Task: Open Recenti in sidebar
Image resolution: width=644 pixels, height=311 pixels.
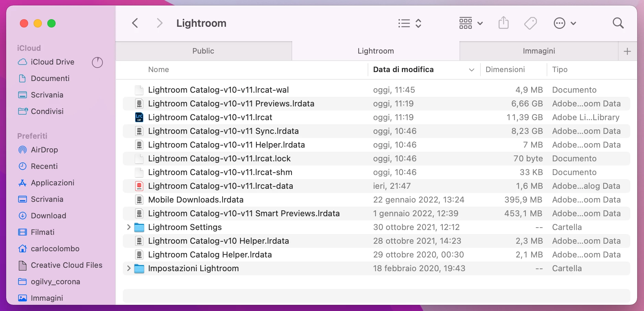Action: tap(44, 166)
